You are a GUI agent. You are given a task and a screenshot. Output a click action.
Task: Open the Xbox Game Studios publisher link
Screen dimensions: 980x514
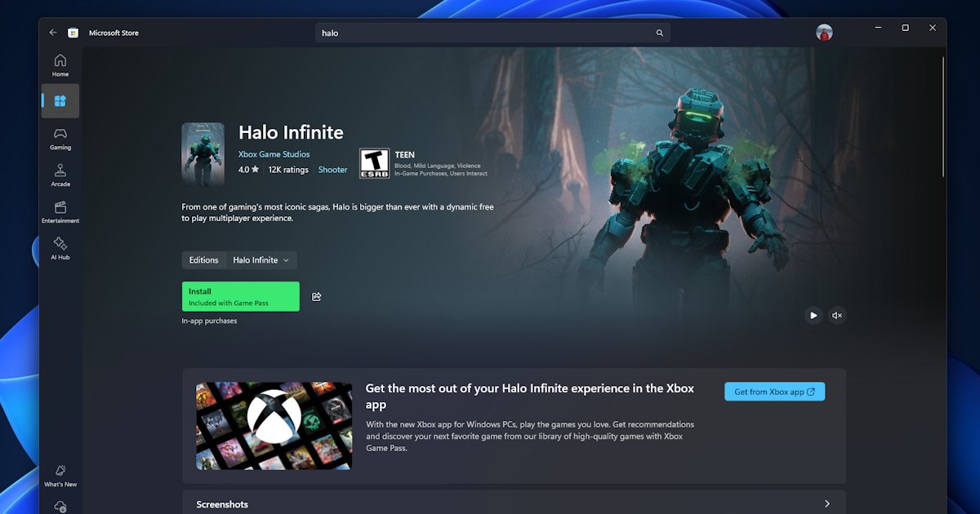tap(273, 154)
